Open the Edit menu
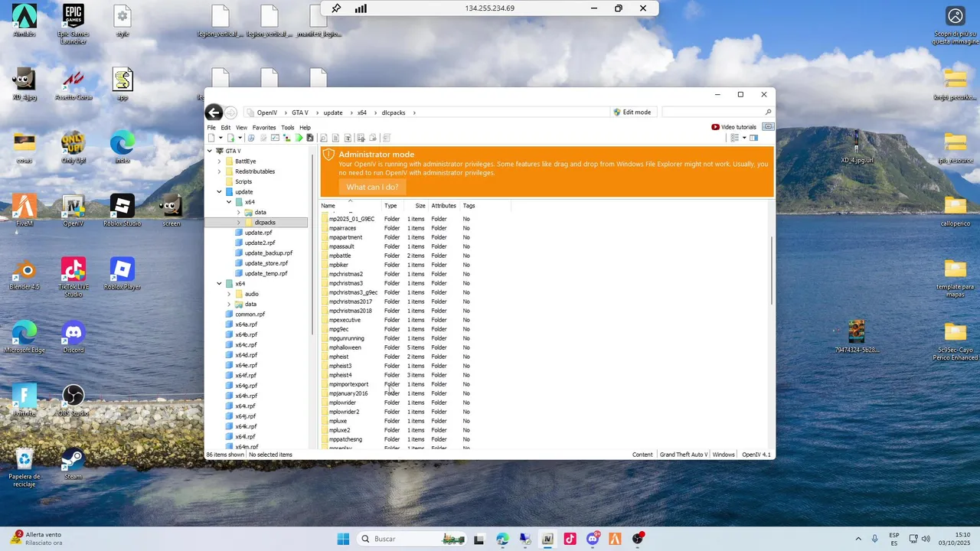 226,128
